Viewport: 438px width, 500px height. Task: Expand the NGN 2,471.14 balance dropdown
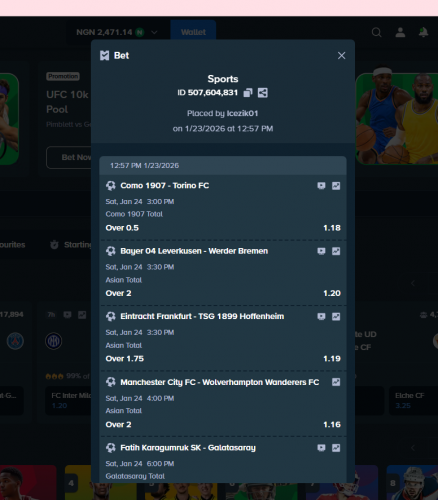click(x=154, y=32)
